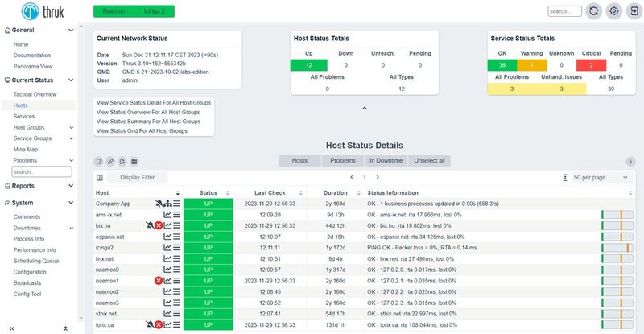Click the Display Filter button
644x334 pixels.
click(x=137, y=178)
